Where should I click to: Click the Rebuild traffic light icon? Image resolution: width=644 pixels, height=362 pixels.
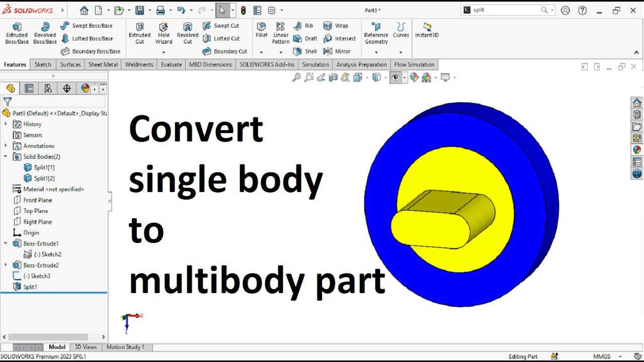pyautogui.click(x=244, y=10)
